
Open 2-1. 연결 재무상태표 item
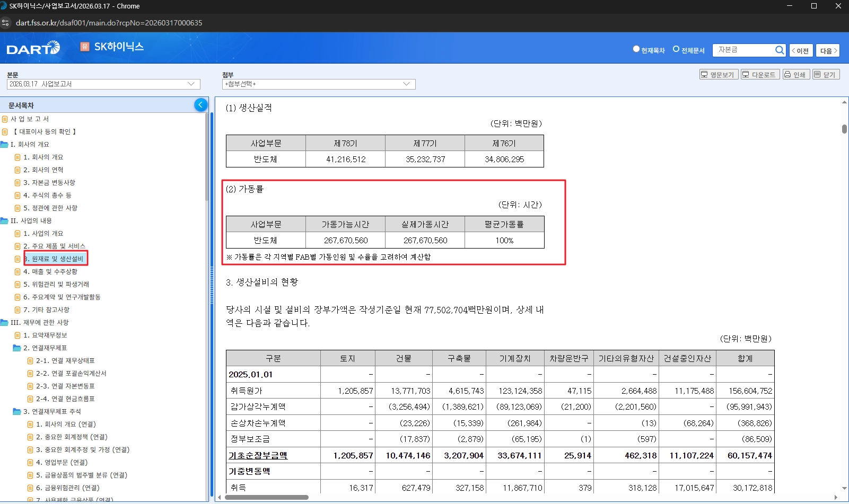pyautogui.click(x=65, y=361)
